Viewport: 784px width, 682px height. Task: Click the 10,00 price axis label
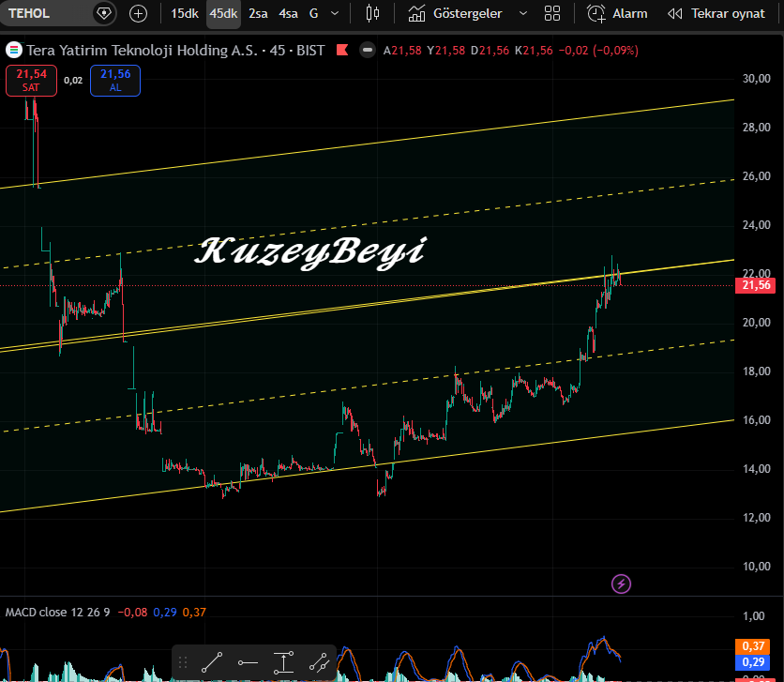coord(757,566)
